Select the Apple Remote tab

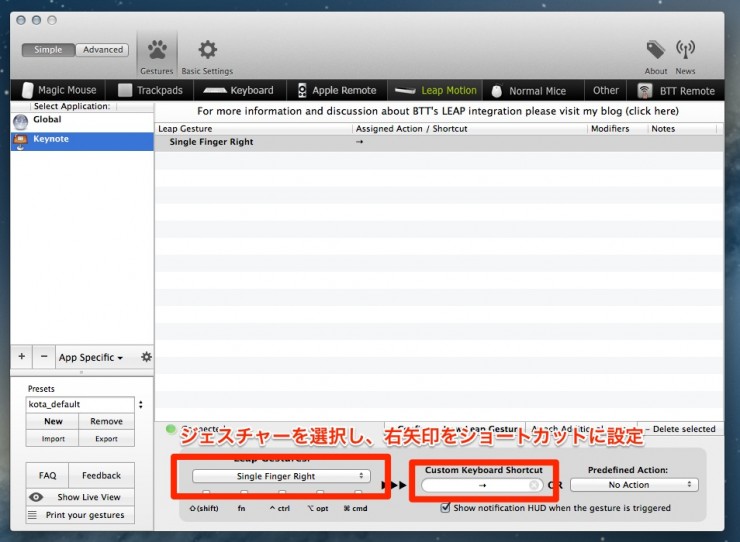tap(337, 90)
